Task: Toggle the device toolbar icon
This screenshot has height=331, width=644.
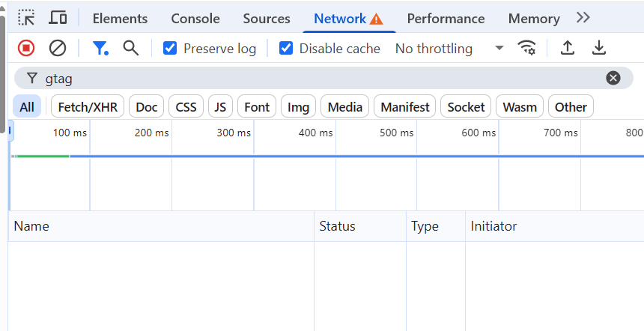Action: tap(58, 18)
